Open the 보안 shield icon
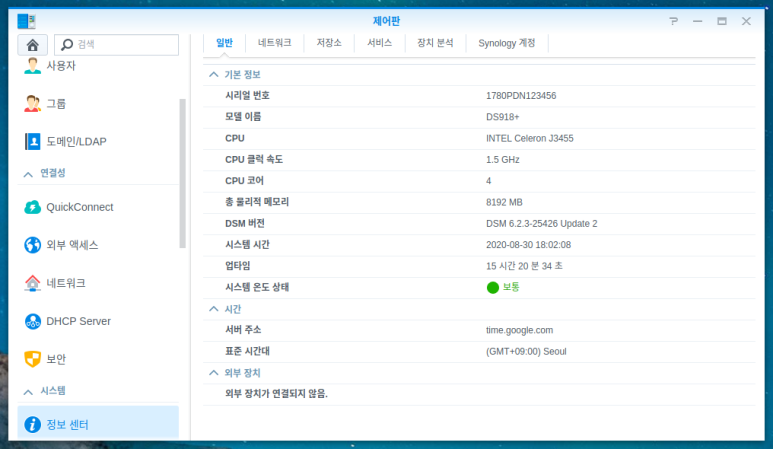Image resolution: width=773 pixels, height=449 pixels. click(x=33, y=359)
